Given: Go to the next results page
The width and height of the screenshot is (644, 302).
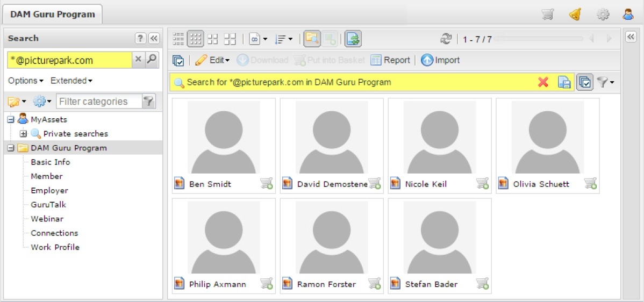Looking at the screenshot, I should click(609, 39).
